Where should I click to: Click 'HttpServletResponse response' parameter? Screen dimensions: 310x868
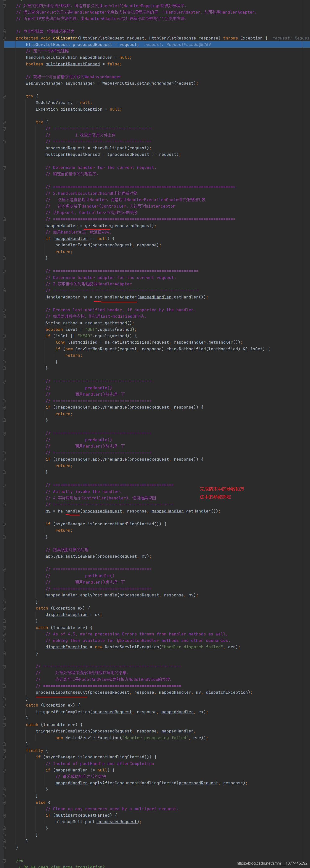coord(183,38)
